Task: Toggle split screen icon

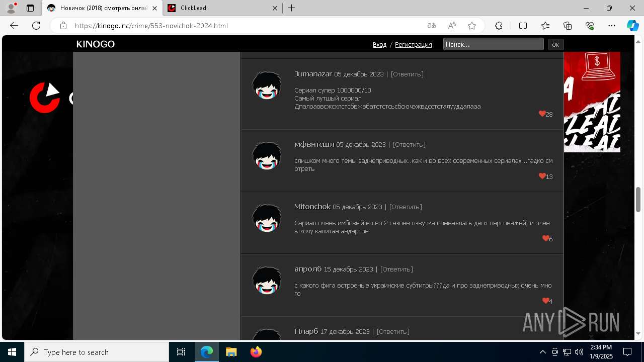Action: pos(523,26)
